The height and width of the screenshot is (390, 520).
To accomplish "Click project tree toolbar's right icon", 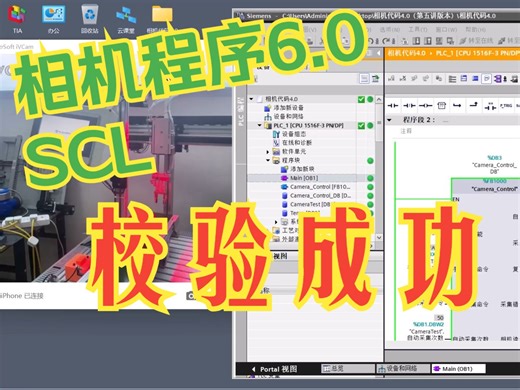I will [x=375, y=79].
